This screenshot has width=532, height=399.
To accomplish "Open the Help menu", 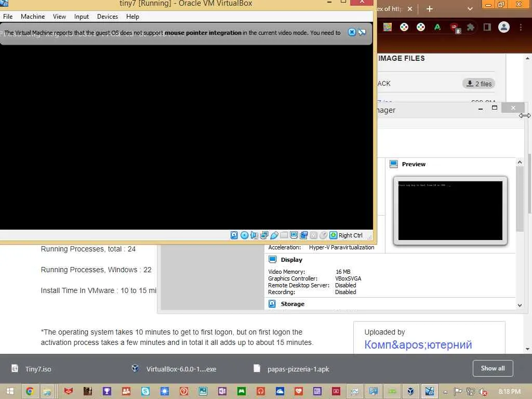I will tap(132, 16).
